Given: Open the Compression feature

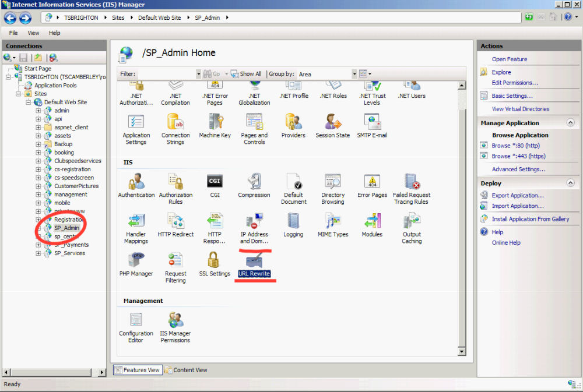Looking at the screenshot, I should [x=254, y=186].
